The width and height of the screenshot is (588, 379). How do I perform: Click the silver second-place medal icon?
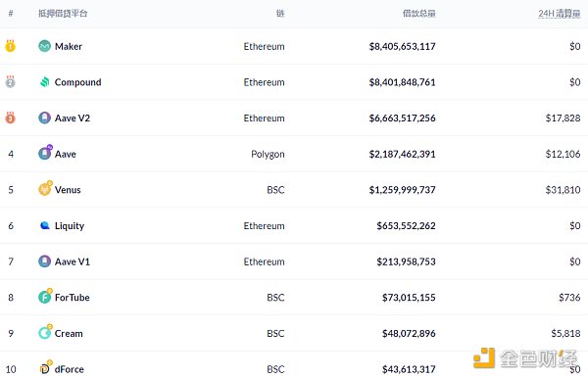10,81
